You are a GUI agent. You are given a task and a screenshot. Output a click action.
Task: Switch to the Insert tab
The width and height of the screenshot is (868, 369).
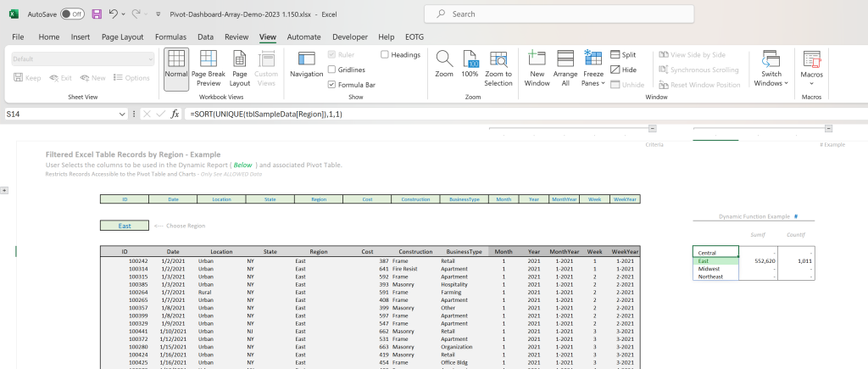(x=81, y=37)
